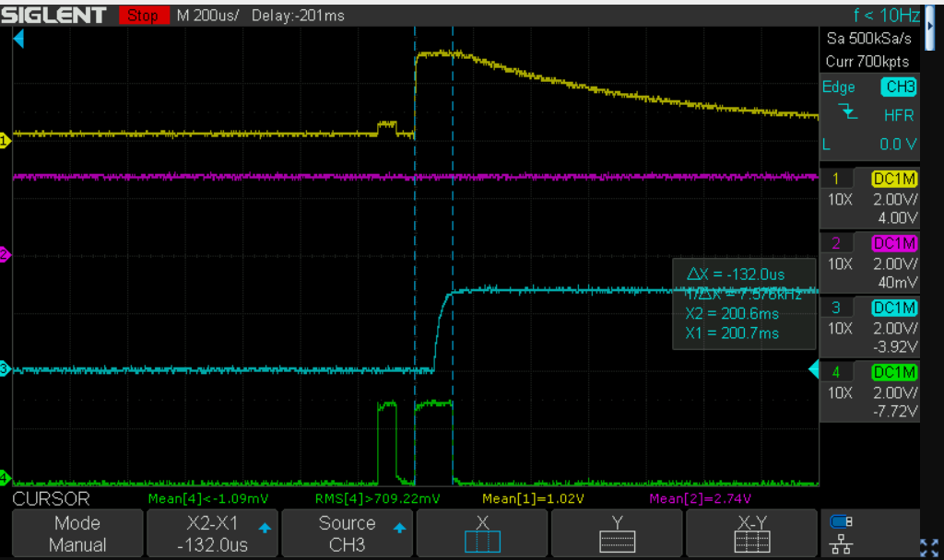Select the Edge trigger CH3 label

tap(899, 87)
